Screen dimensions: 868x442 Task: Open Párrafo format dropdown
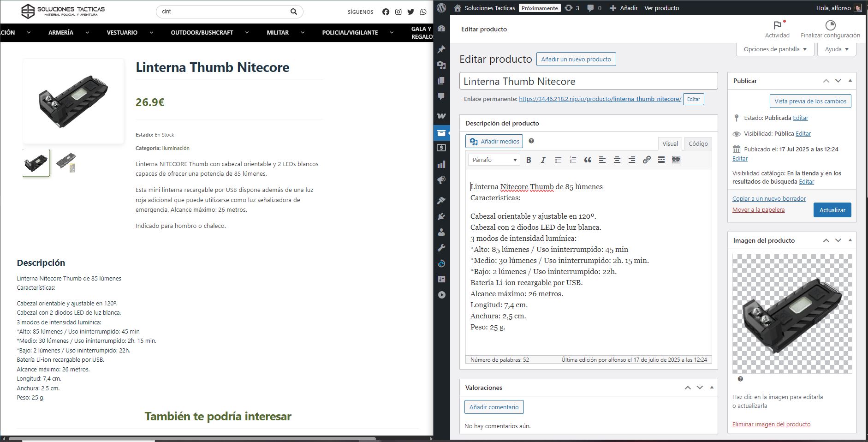coord(494,160)
